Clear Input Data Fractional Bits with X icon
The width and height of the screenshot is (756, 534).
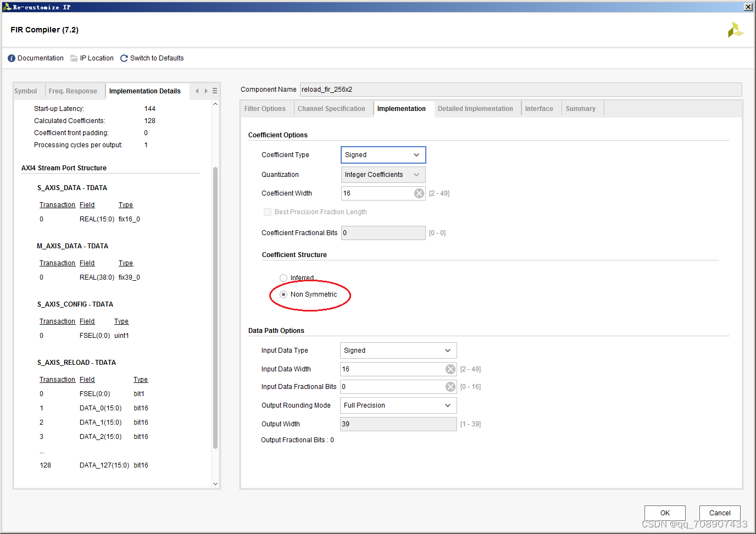point(451,387)
